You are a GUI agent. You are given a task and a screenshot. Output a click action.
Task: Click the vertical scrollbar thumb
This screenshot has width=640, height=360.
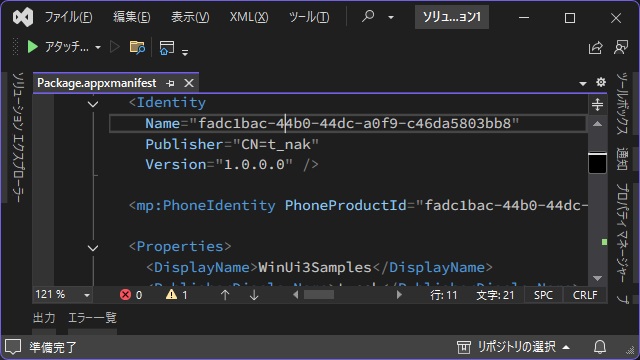598,163
